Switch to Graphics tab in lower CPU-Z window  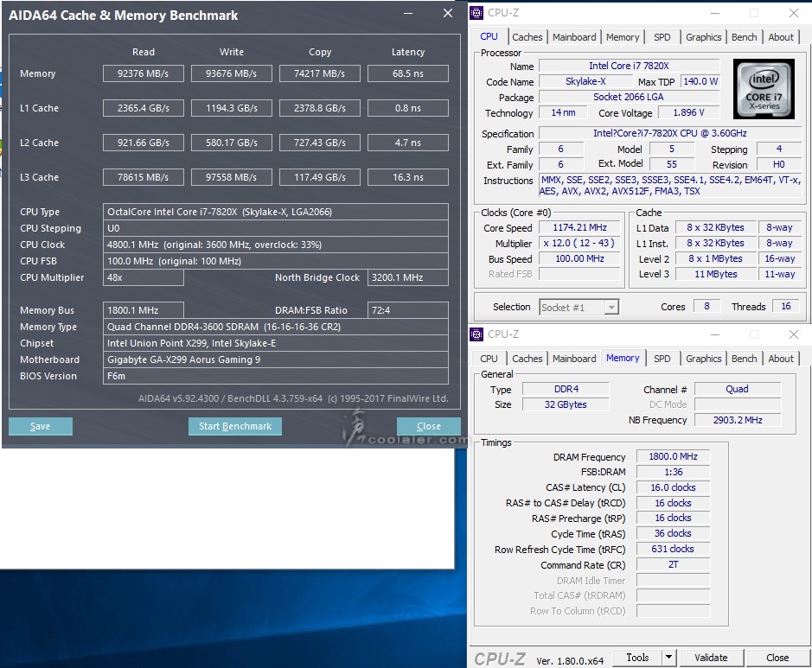coord(703,359)
